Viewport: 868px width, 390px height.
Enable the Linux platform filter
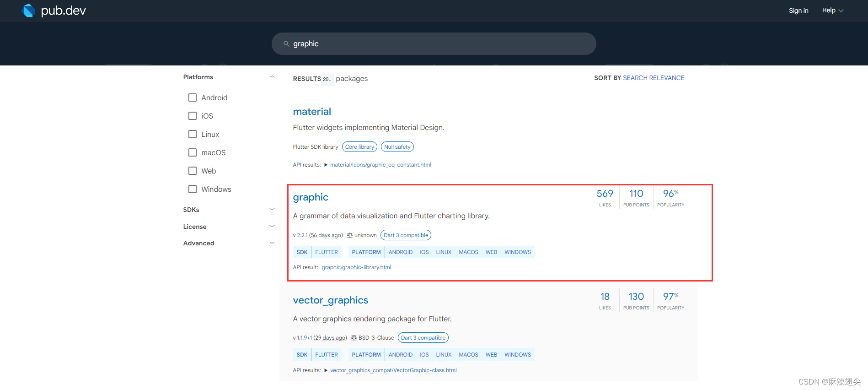coord(193,134)
